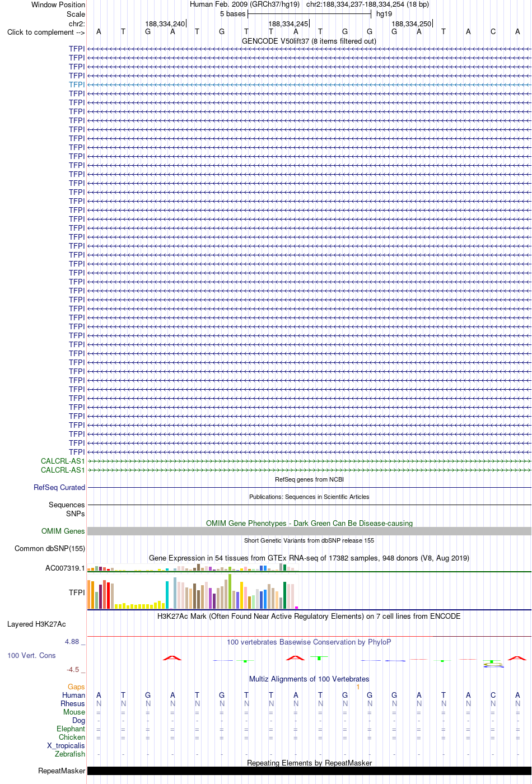Click the gray OMIM Genes item bar
Screen dimensions: 532x784
(309, 531)
